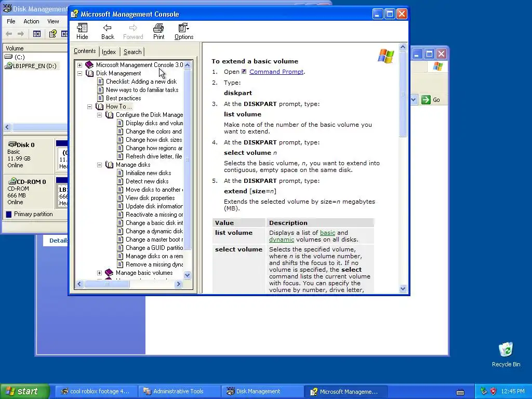This screenshot has width=532, height=399.
Task: Open Reactivate a missing or offline topic
Action: (154, 215)
